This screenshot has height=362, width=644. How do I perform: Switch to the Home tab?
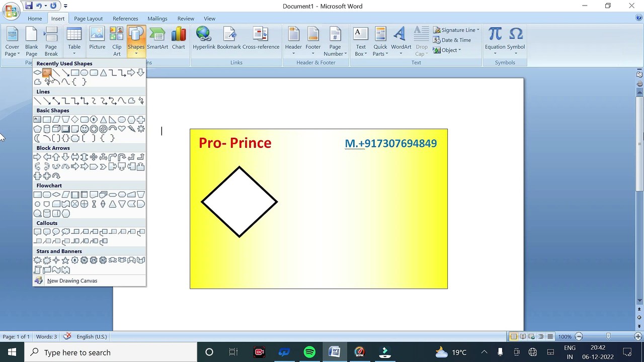tap(35, 19)
